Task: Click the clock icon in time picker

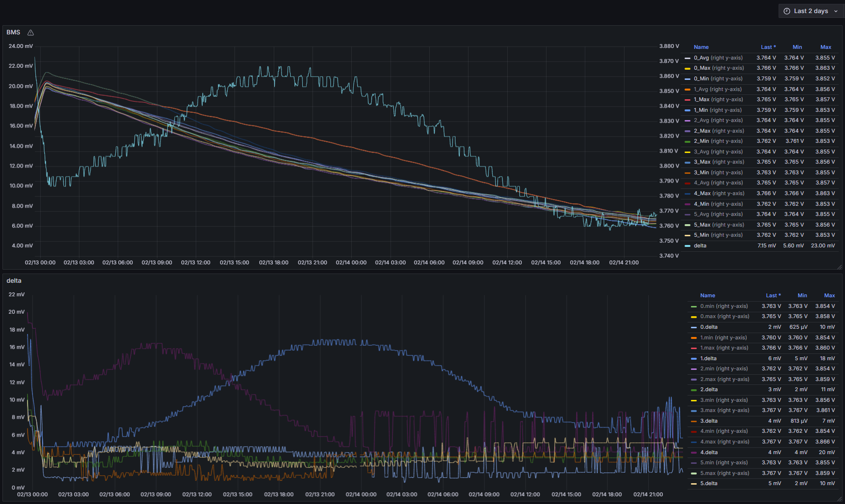Action: [x=787, y=11]
